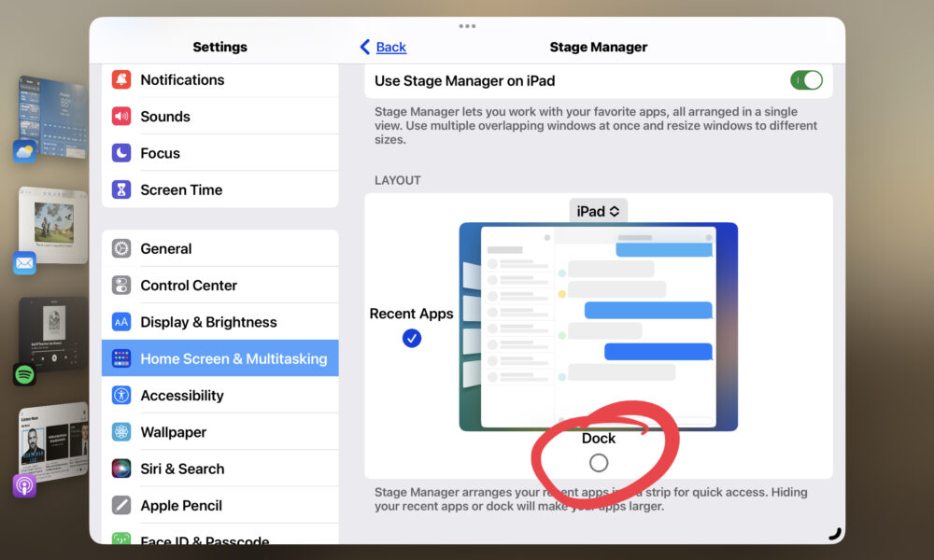Open Siri & Search settings
The height and width of the screenshot is (560, 934).
pos(220,469)
